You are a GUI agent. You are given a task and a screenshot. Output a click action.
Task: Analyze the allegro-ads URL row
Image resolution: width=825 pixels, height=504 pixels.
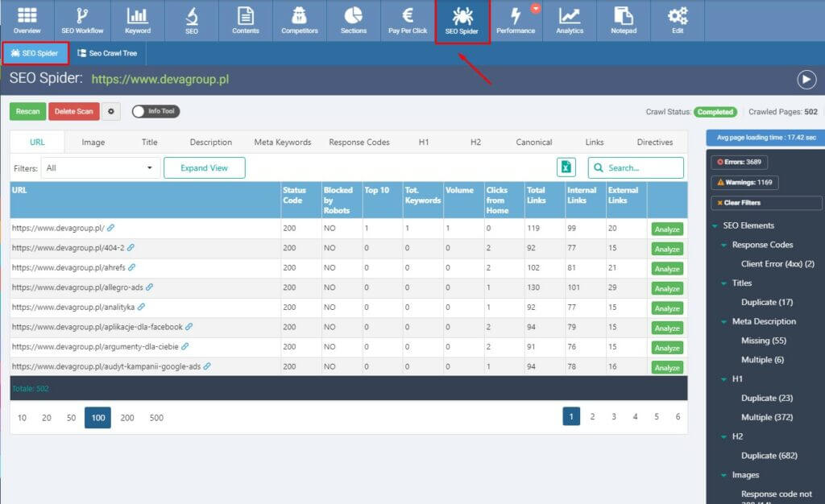point(666,288)
